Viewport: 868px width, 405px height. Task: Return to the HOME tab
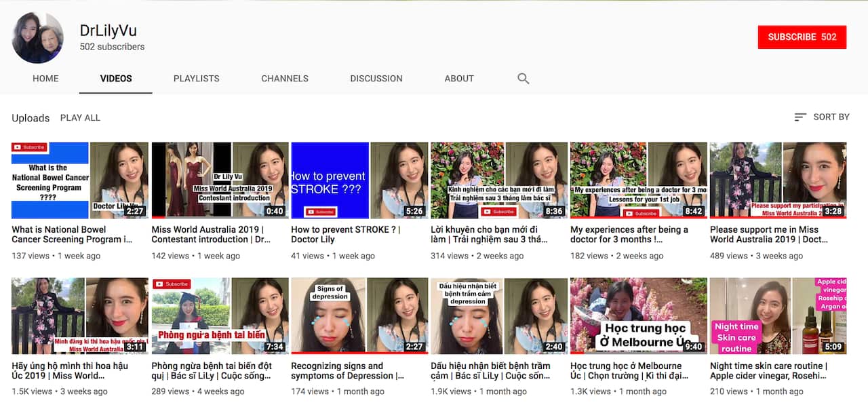click(45, 78)
